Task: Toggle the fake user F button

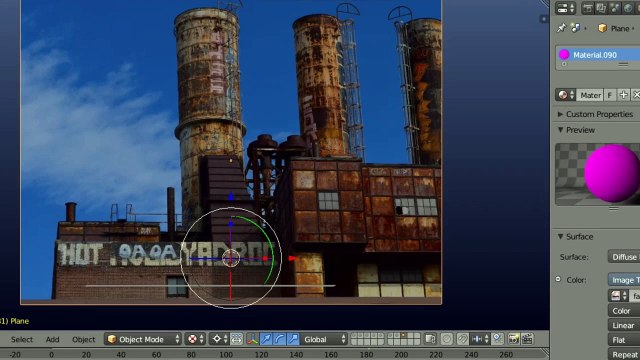Action: pyautogui.click(x=610, y=95)
